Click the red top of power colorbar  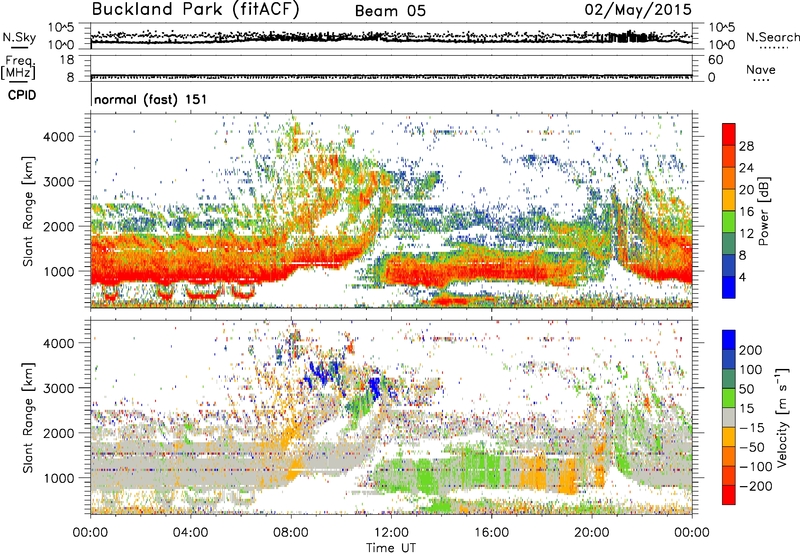point(729,134)
